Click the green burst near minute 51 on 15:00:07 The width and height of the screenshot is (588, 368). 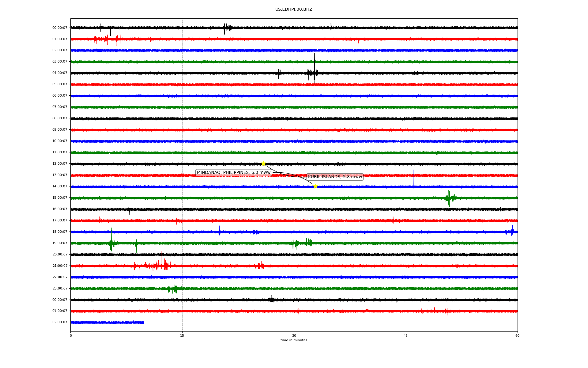coord(449,198)
